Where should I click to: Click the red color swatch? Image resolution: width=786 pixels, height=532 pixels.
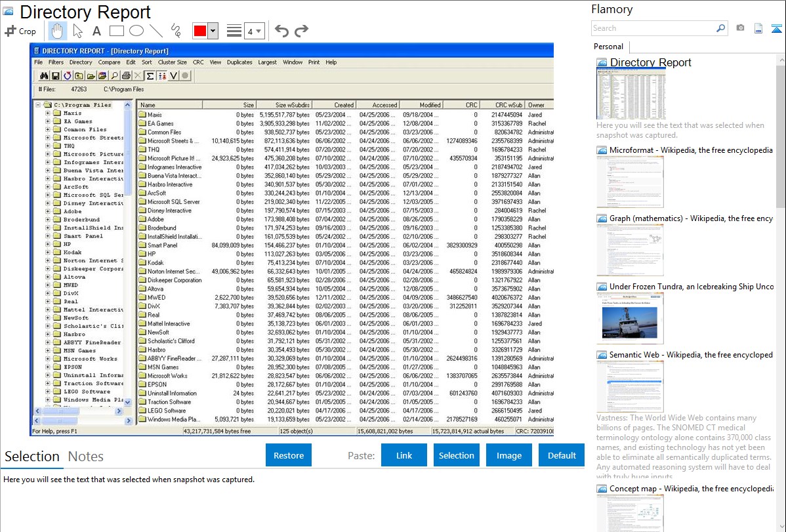click(x=200, y=31)
